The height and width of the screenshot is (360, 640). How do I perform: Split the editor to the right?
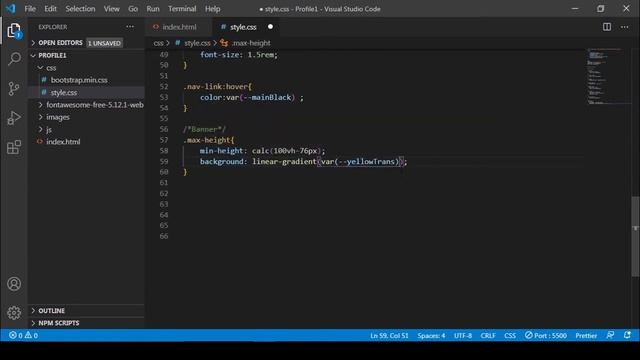tap(607, 27)
